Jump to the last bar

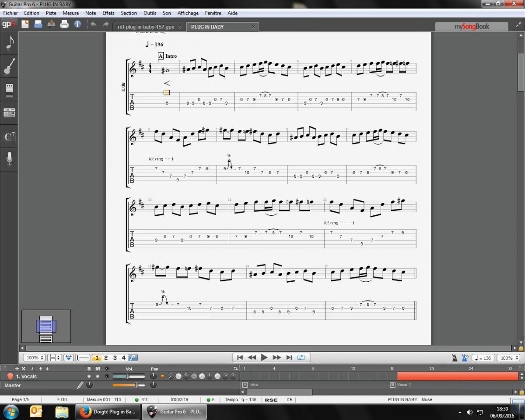point(289,357)
